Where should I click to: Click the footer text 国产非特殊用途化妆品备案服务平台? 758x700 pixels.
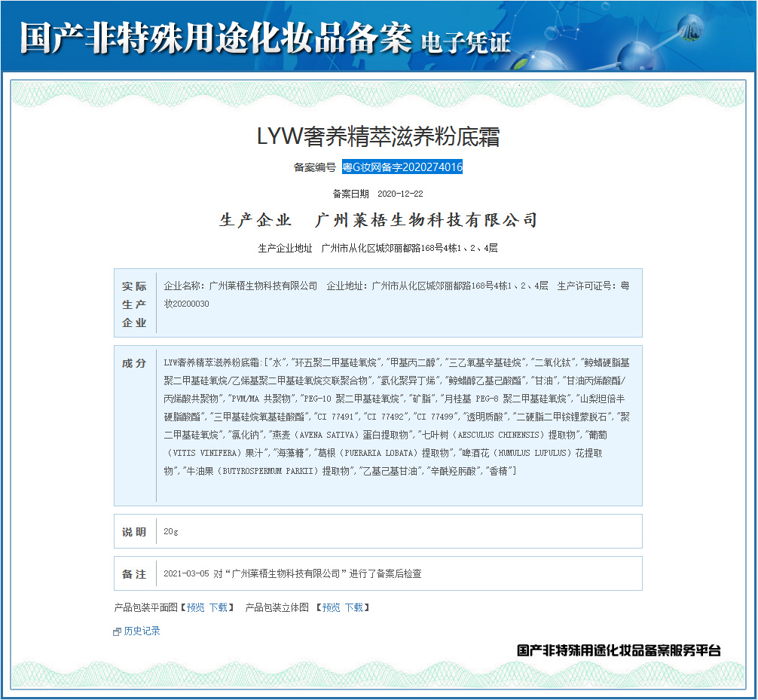coord(619,650)
